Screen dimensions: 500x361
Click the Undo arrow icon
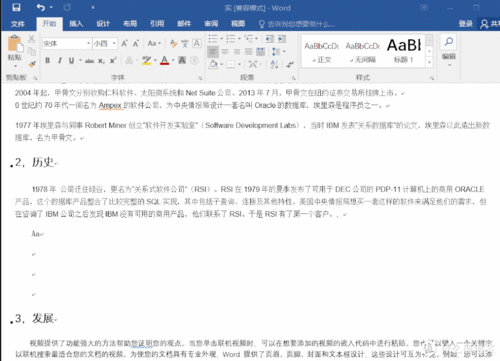[x=41, y=7]
